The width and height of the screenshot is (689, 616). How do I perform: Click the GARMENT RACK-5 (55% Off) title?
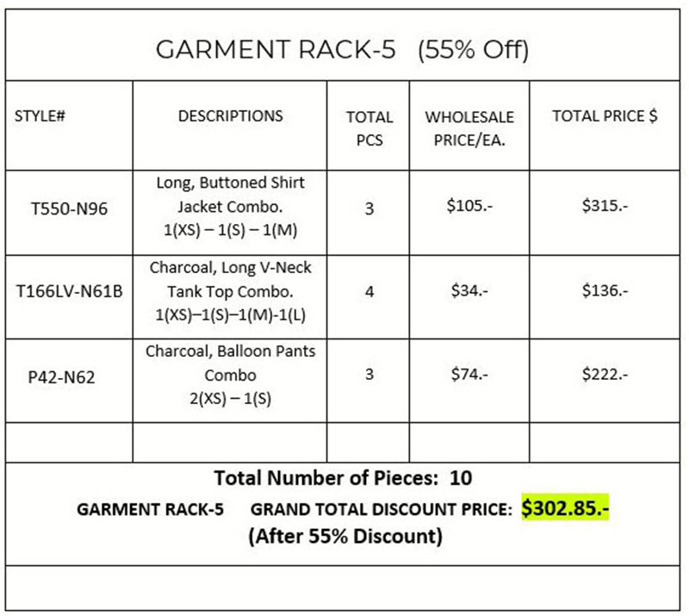point(342,50)
